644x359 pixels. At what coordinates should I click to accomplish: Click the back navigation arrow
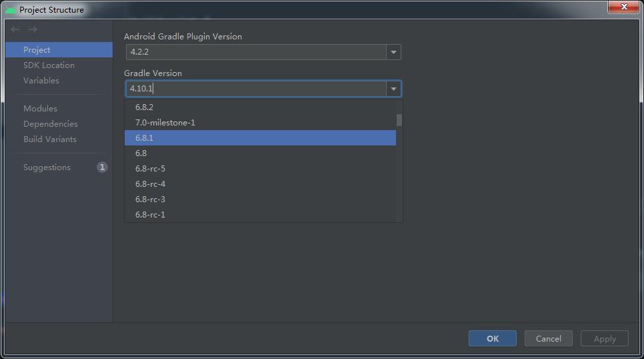click(x=15, y=29)
